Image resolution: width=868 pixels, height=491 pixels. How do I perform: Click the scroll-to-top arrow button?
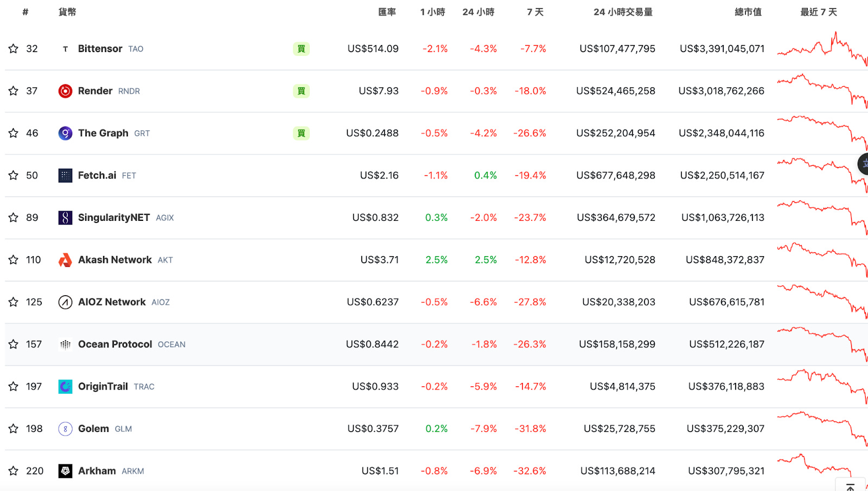pos(851,487)
